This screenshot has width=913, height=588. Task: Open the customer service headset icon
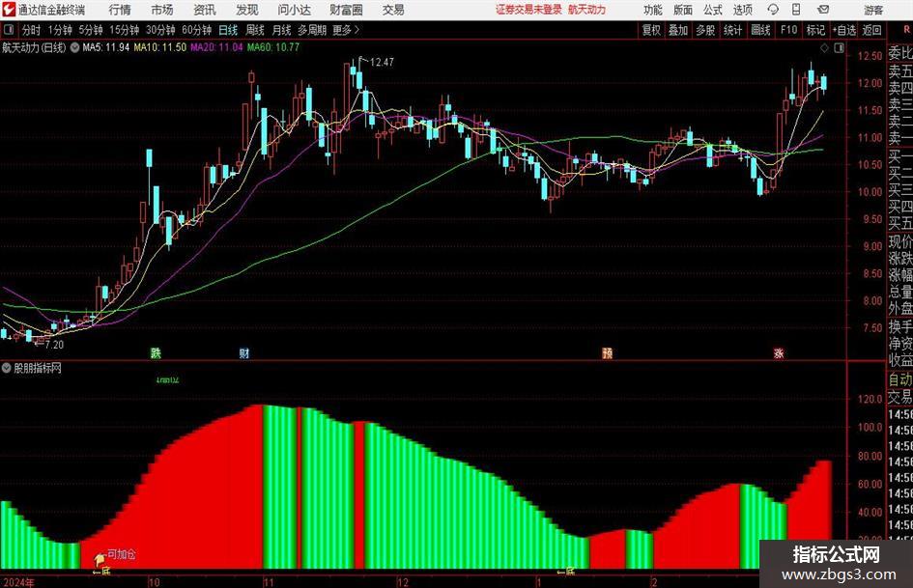773,10
